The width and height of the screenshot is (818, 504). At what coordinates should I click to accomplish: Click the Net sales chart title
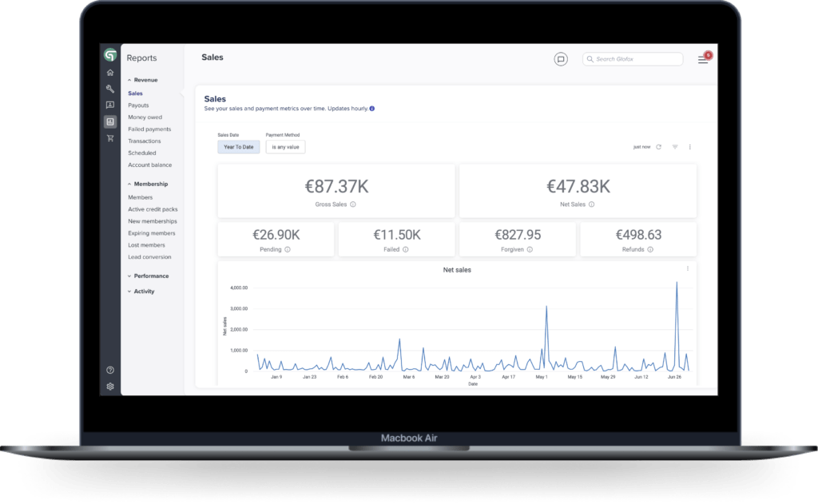457,270
